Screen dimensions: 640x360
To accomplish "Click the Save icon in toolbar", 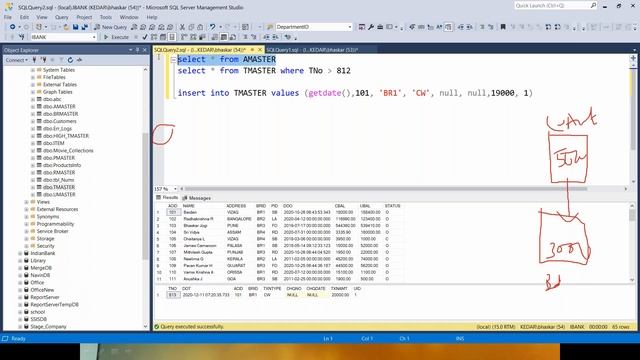I will [76, 27].
